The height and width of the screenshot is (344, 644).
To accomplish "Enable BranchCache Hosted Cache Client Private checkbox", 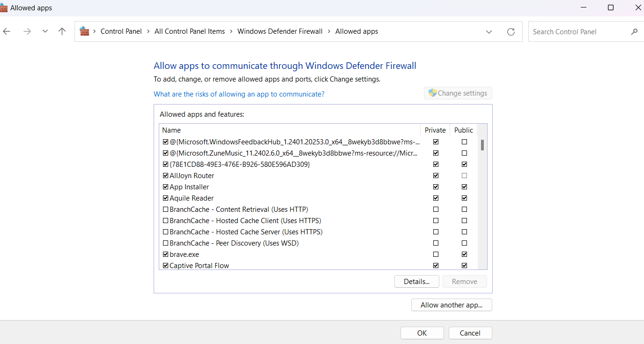I will pyautogui.click(x=436, y=221).
